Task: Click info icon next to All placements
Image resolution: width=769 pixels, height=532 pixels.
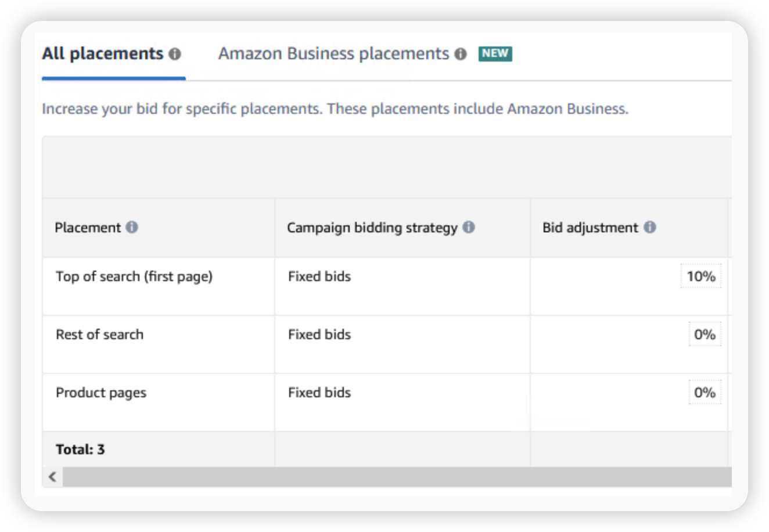Action: (175, 54)
